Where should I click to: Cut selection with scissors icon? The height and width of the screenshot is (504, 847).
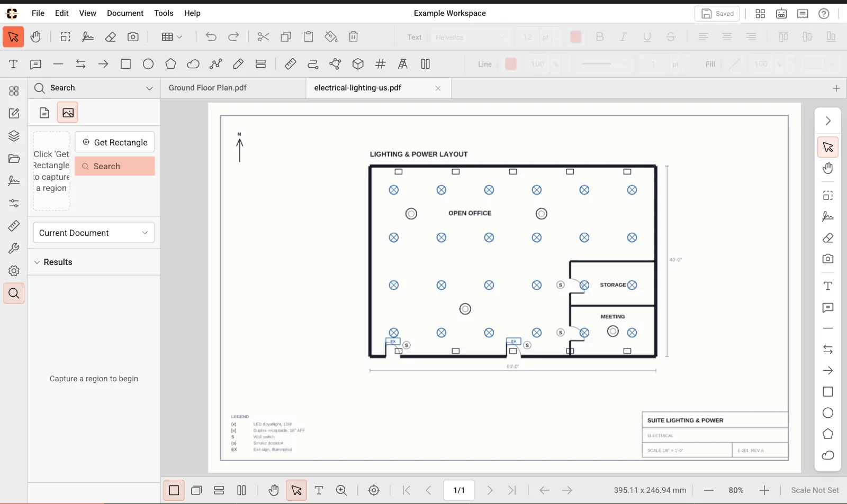pos(263,37)
